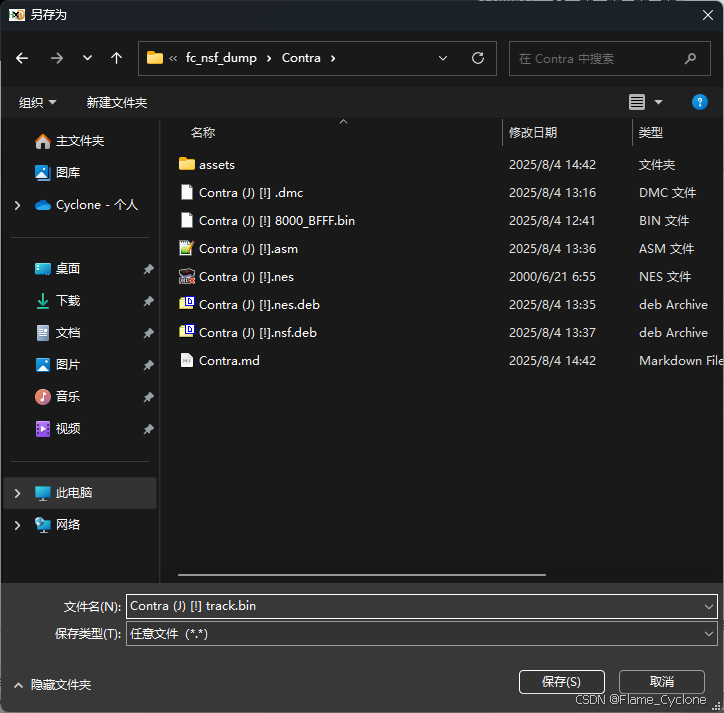This screenshot has width=724, height=713.
Task: Open Home (主文件夹) in the sidebar
Action: [70, 141]
